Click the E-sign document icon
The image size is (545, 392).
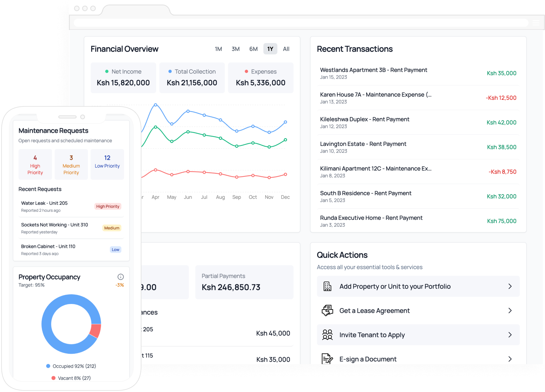(x=327, y=359)
